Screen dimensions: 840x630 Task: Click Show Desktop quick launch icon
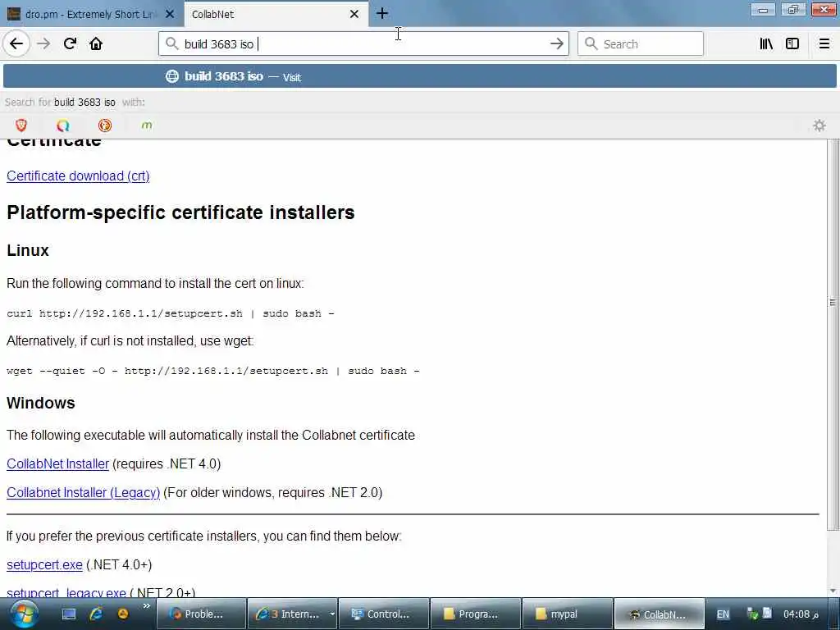pyautogui.click(x=69, y=614)
